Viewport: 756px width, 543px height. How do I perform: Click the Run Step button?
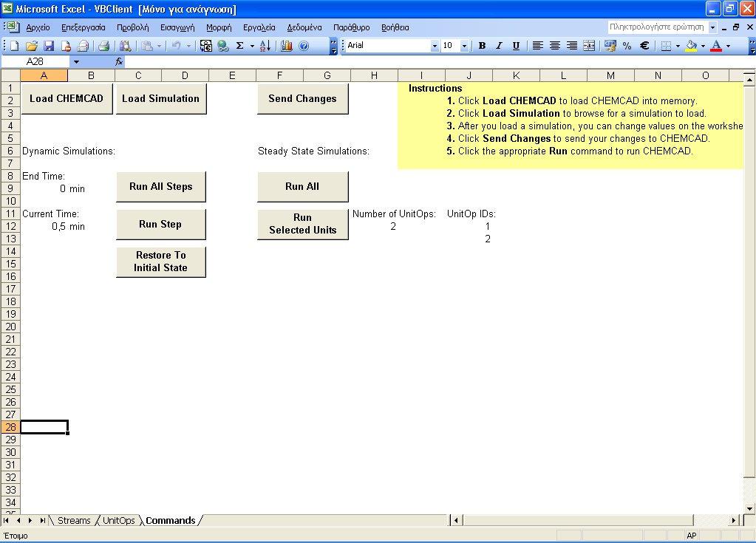(x=160, y=224)
